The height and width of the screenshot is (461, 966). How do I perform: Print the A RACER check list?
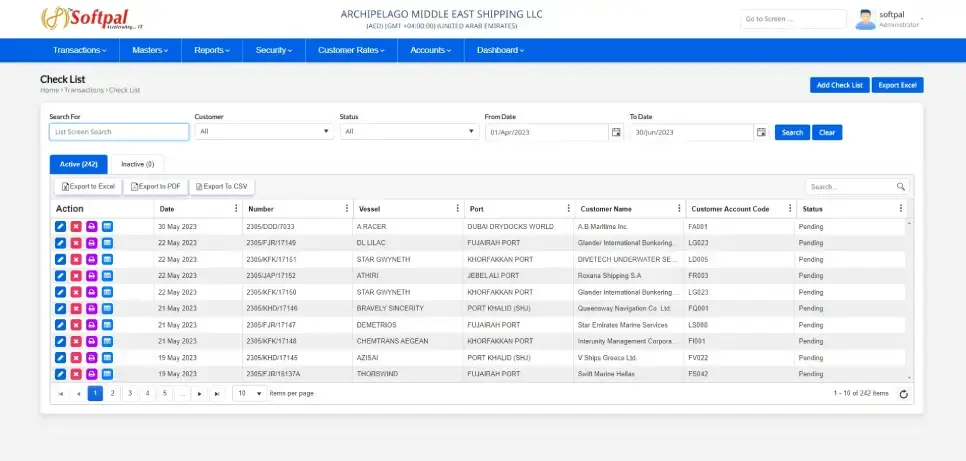92,226
